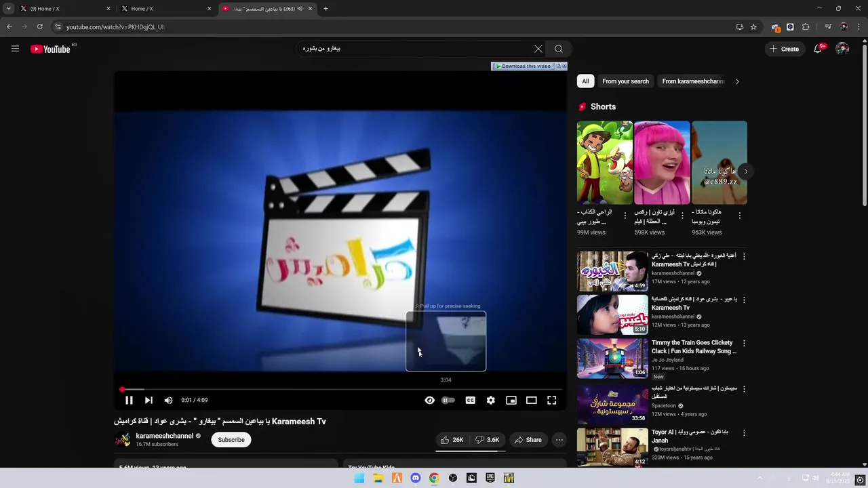This screenshot has height=488, width=868.
Task: Open the Chrome three-dot menu
Action: [x=860, y=27]
